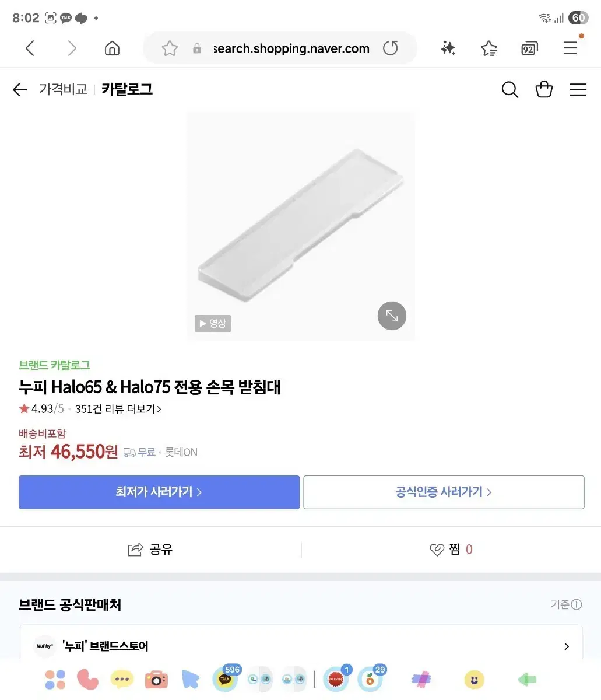Click 최저가 사러가기 button

tap(159, 492)
